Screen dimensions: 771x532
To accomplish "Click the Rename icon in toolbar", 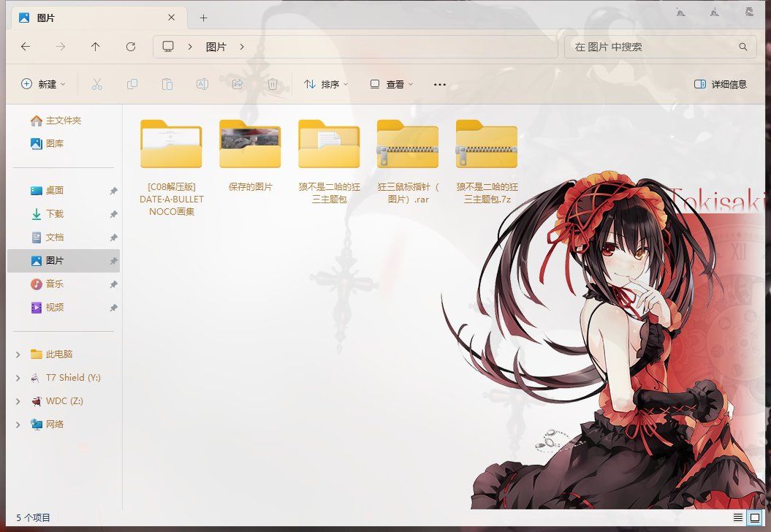I will [202, 84].
